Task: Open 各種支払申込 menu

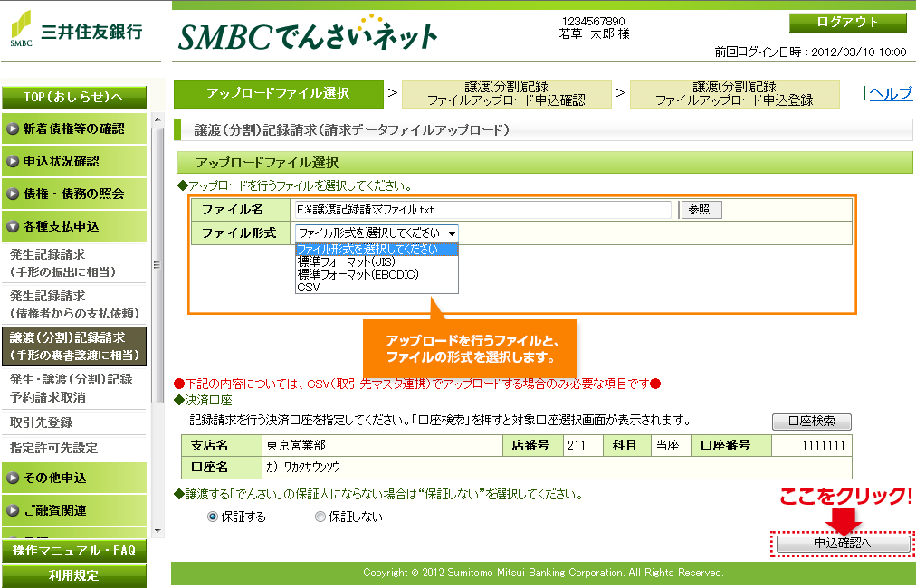Action: [74, 226]
